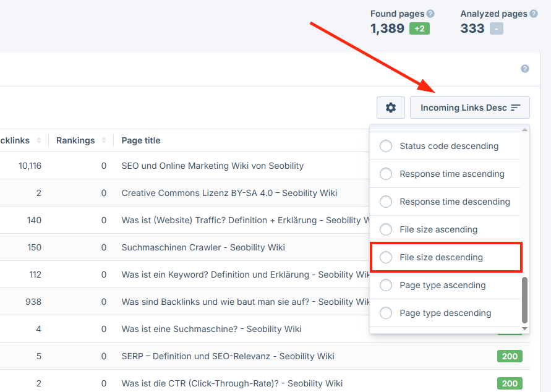Select the Response time ascending radio button
The width and height of the screenshot is (551, 392).
click(x=386, y=174)
